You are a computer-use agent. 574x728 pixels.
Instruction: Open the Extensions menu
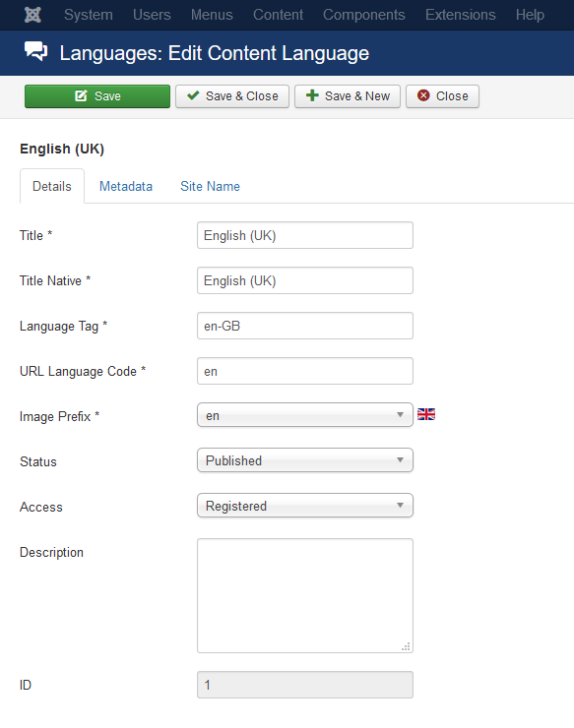click(460, 15)
